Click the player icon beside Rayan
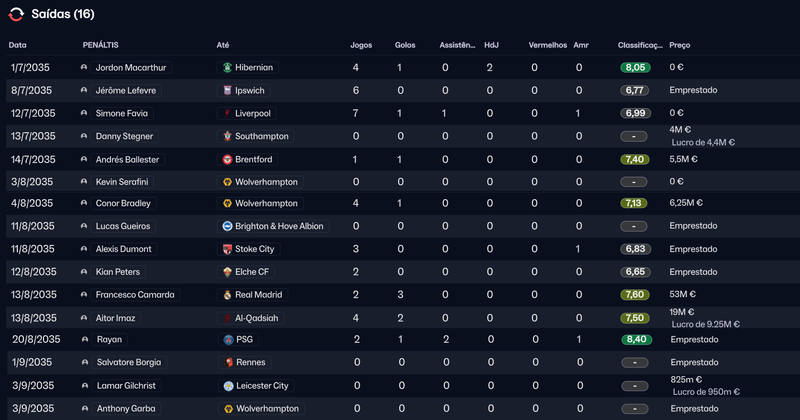 point(84,340)
